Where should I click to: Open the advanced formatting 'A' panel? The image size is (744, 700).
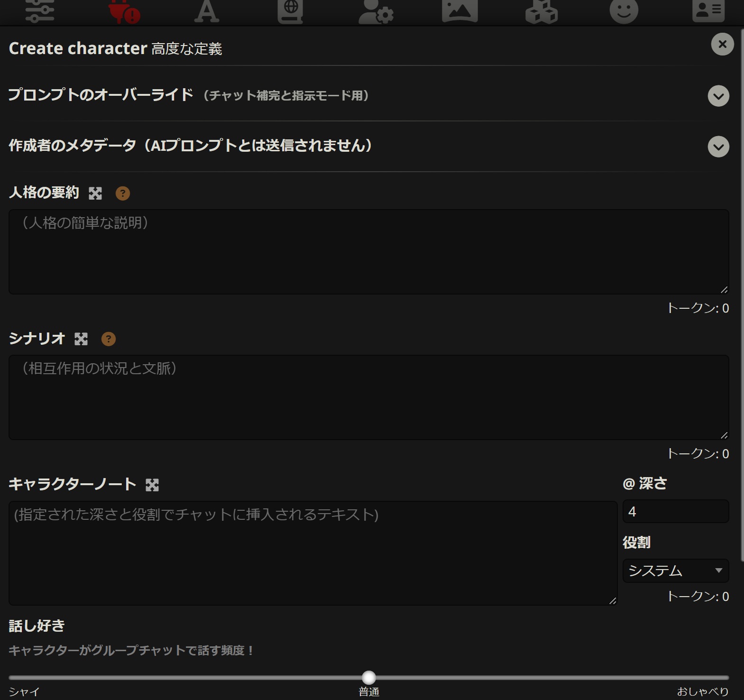pyautogui.click(x=207, y=11)
